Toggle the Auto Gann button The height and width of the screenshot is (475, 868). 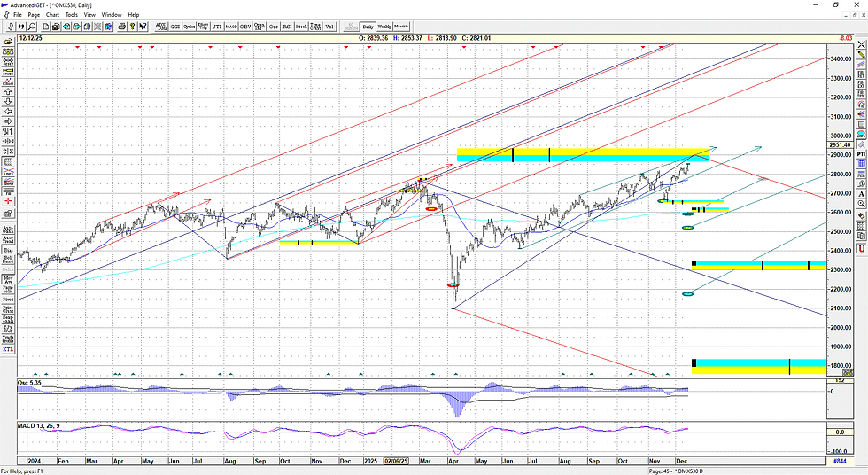click(x=8, y=229)
